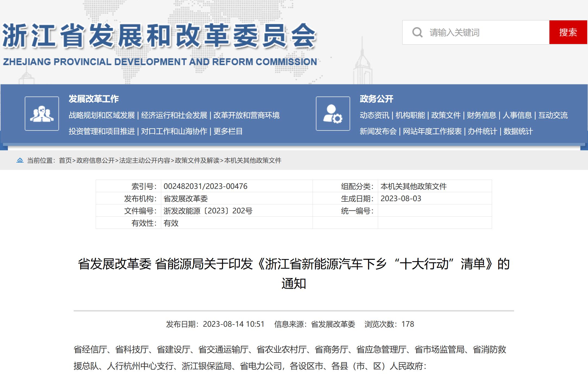This screenshot has height=374, width=588.
Task: Click the recipient paragraph starting 省经信厅
Action: 290,358
